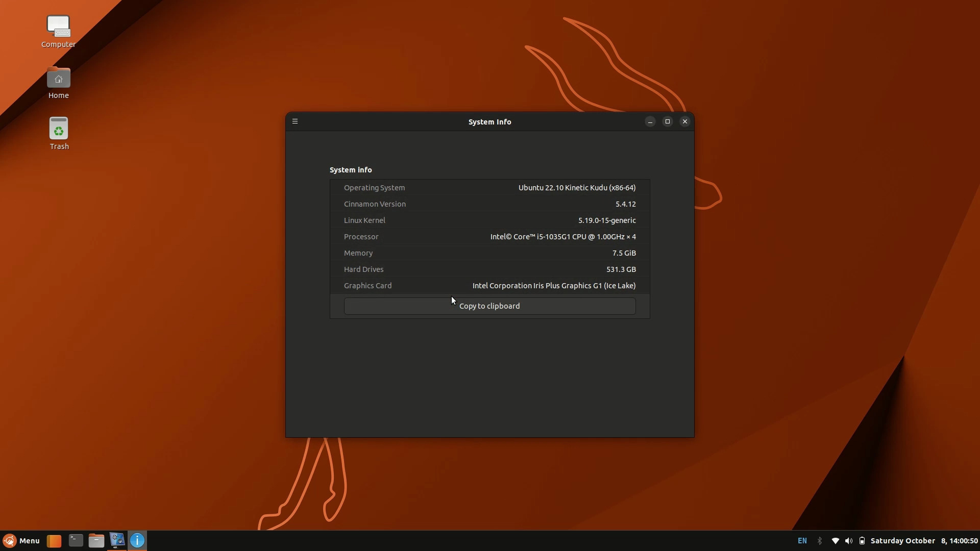
Task: Open the Cinnamon Menu launcher
Action: tap(21, 541)
